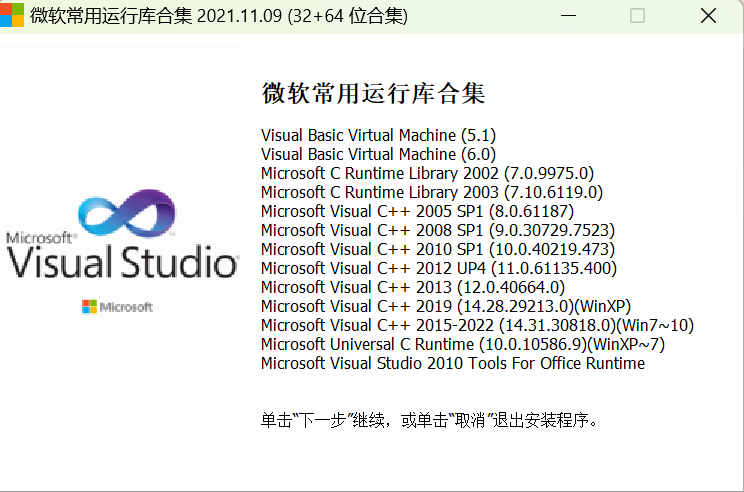
Task: Click the Visual Studio wordmark text
Action: coord(122,261)
